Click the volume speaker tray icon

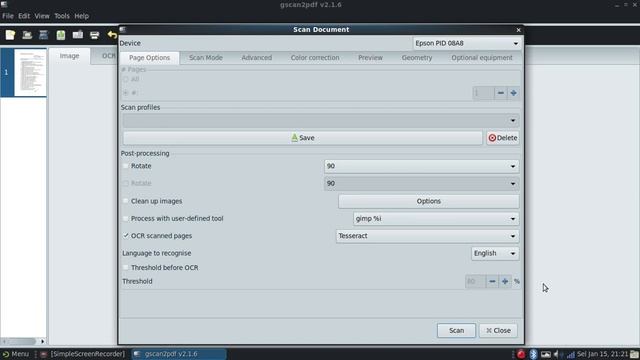point(556,354)
